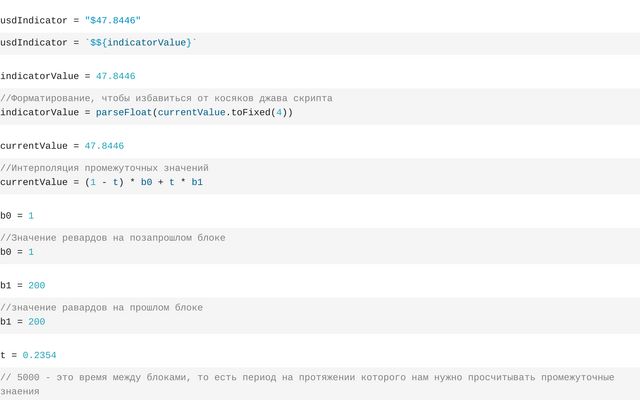The height and width of the screenshot is (400, 640).
Task: Click the usdIndicator output "$47.8446" string
Action: pyautogui.click(x=113, y=20)
